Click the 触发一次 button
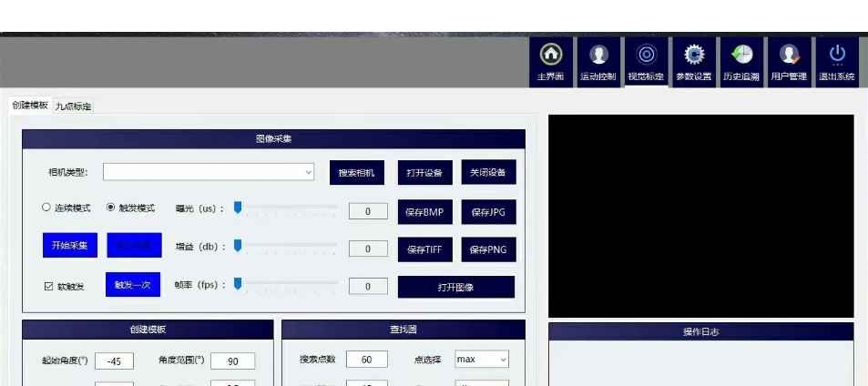This screenshot has height=386, width=868. coord(133,284)
